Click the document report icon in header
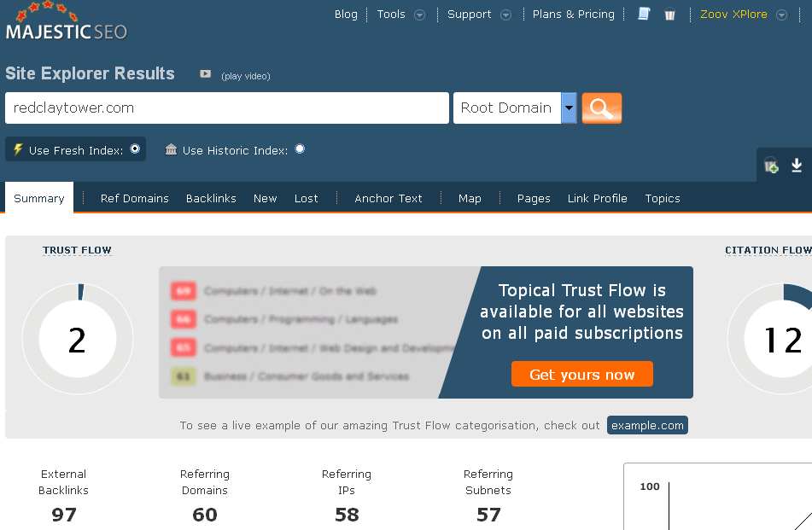 pyautogui.click(x=644, y=14)
